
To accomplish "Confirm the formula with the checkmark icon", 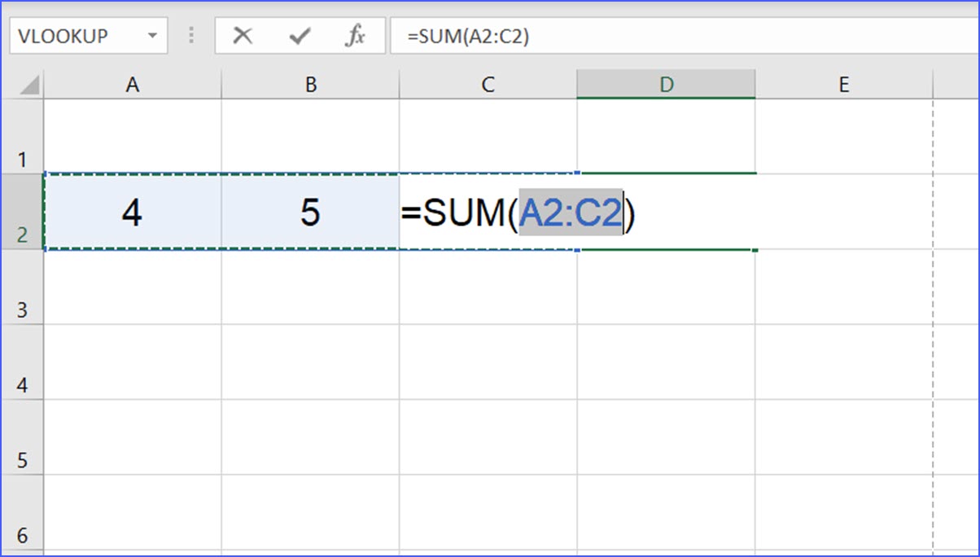I will coord(299,35).
